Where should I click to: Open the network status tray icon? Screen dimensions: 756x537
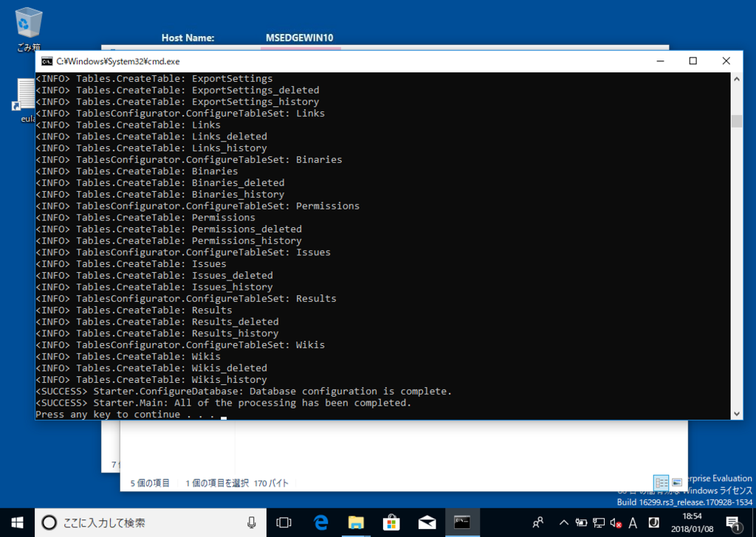tap(598, 522)
